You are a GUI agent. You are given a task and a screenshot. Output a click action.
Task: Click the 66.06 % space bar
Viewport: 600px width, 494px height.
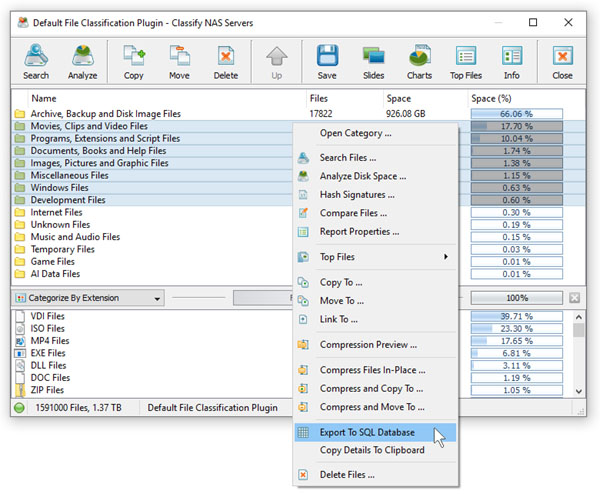pyautogui.click(x=517, y=114)
